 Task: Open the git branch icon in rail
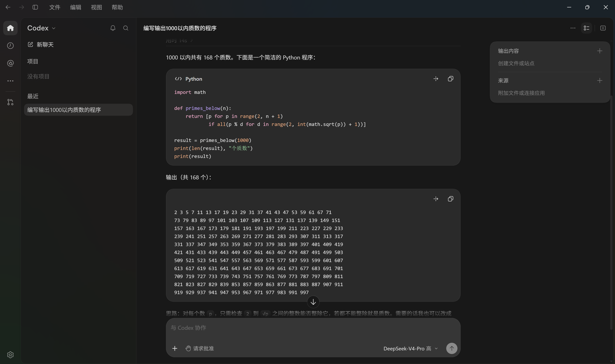pos(10,102)
